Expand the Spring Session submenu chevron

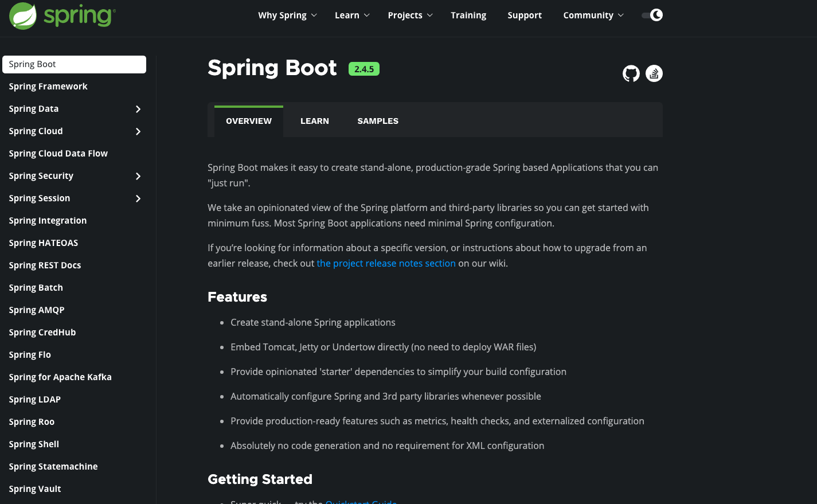pyautogui.click(x=138, y=198)
